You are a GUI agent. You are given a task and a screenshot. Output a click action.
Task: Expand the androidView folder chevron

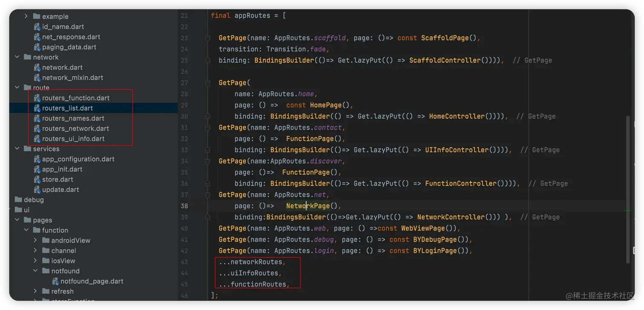pos(35,240)
